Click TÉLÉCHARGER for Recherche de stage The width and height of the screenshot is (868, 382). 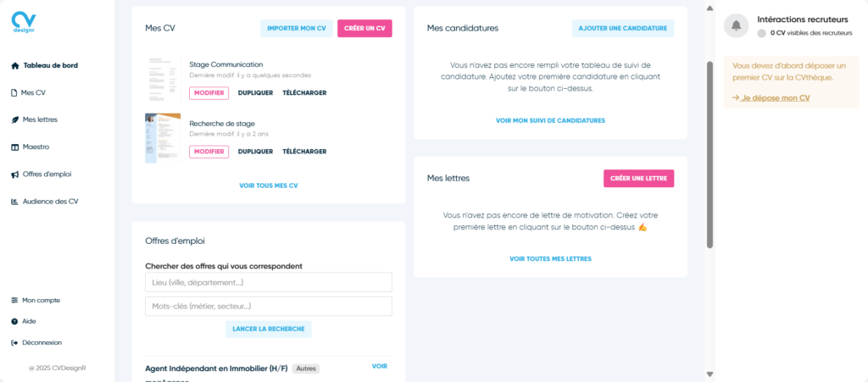pos(304,152)
